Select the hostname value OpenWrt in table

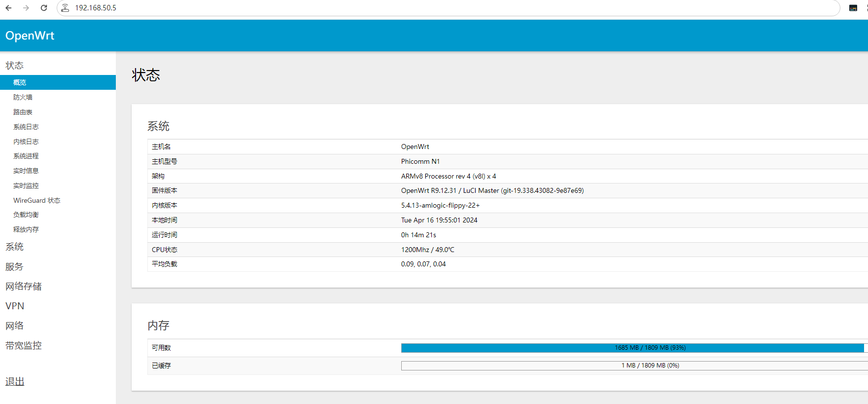(415, 147)
